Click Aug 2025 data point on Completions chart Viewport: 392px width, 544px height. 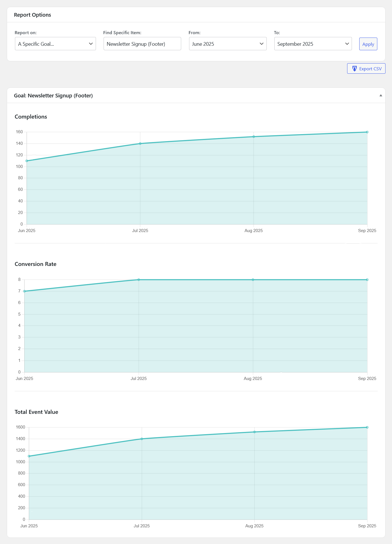pyautogui.click(x=254, y=137)
